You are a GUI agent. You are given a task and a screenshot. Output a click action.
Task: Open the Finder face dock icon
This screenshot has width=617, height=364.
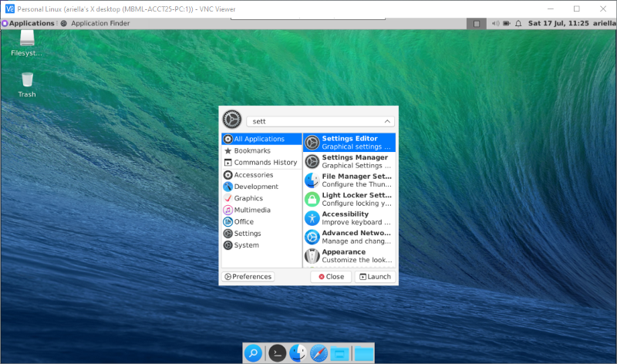(x=298, y=353)
